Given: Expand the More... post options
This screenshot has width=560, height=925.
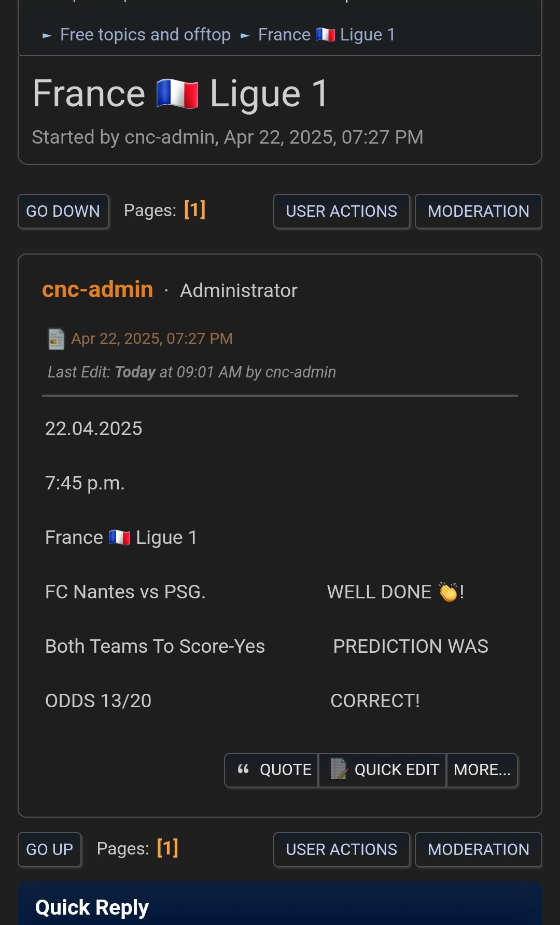Looking at the screenshot, I should pyautogui.click(x=482, y=770).
